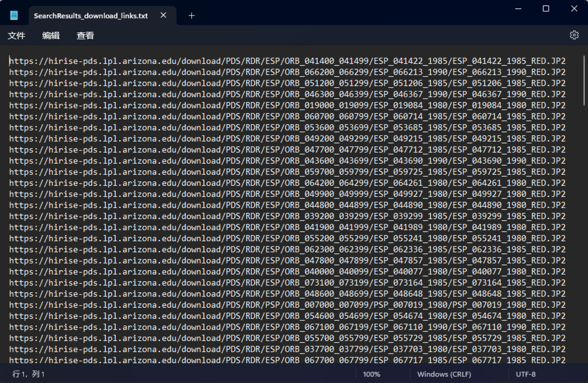This screenshot has width=588, height=383.
Task: Click the line containing ESP_043690_1990_RED.JP2
Action: click(x=287, y=161)
